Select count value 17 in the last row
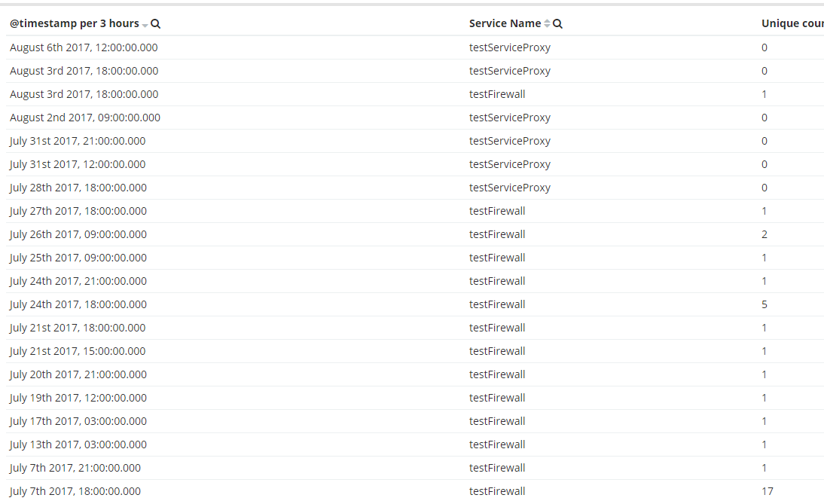The width and height of the screenshot is (824, 504). [x=768, y=491]
